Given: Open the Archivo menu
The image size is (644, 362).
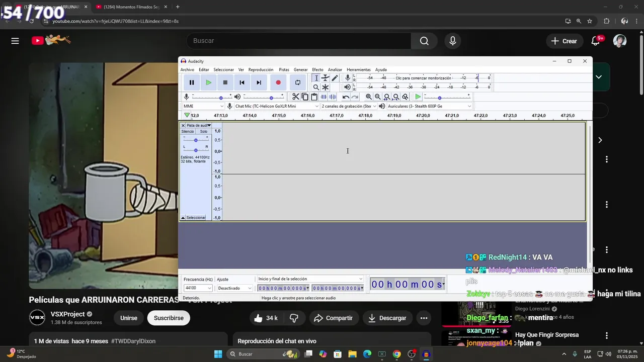Looking at the screenshot, I should (x=187, y=70).
